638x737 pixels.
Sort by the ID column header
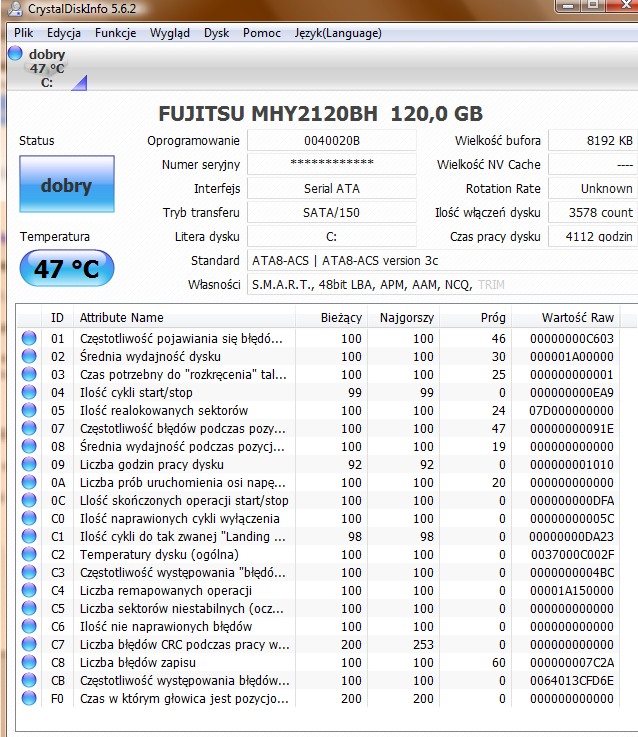pyautogui.click(x=57, y=318)
